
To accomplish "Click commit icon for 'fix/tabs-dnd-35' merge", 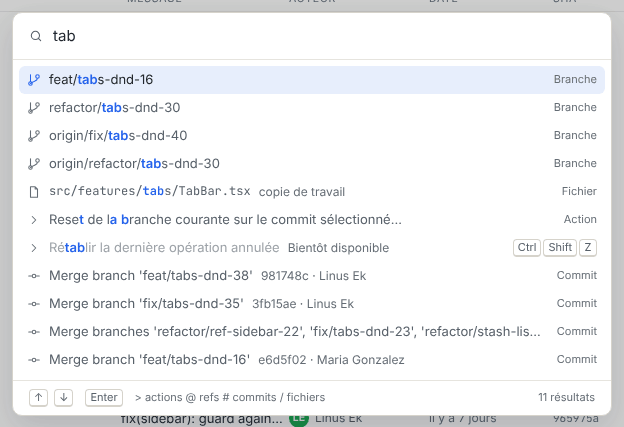I will (x=34, y=304).
